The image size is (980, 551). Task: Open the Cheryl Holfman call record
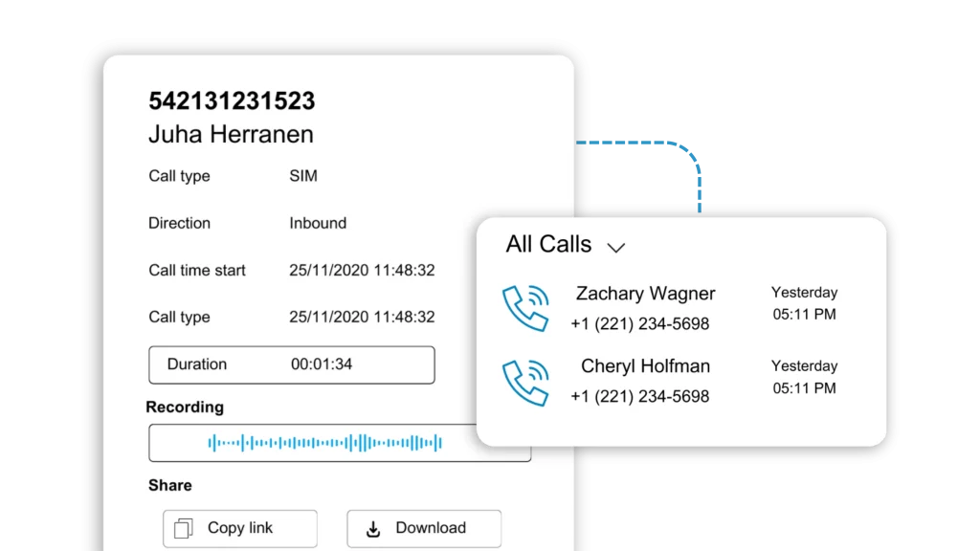[x=645, y=377]
